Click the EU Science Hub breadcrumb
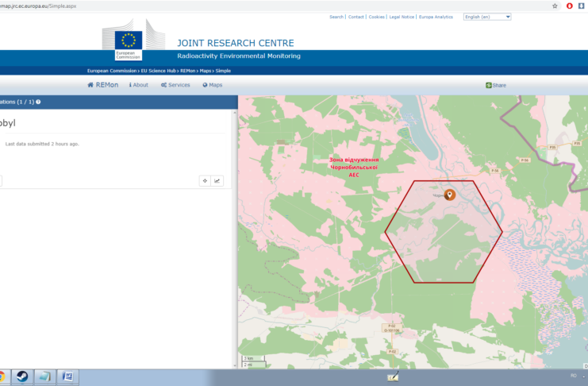 [158, 71]
